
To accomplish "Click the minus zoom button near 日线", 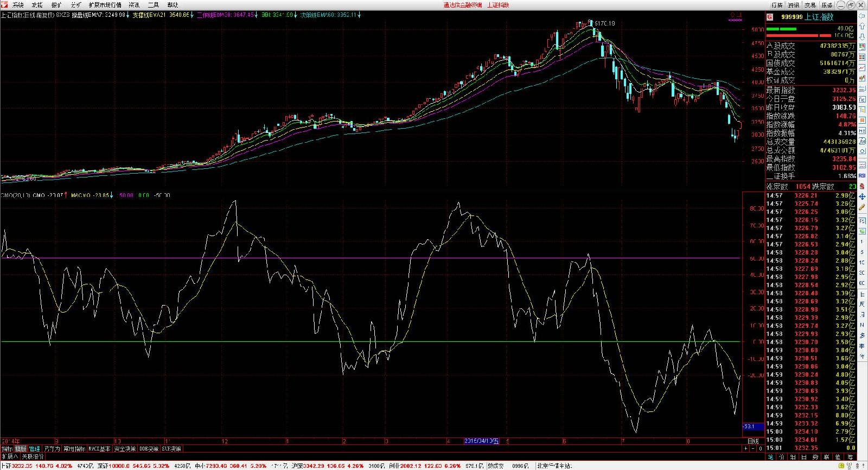I will tap(753, 448).
